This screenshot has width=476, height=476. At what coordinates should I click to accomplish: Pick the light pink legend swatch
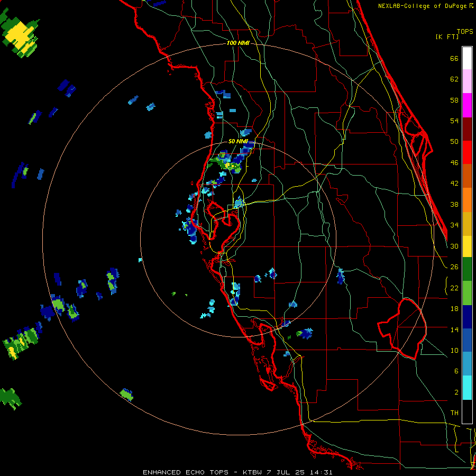click(467, 81)
